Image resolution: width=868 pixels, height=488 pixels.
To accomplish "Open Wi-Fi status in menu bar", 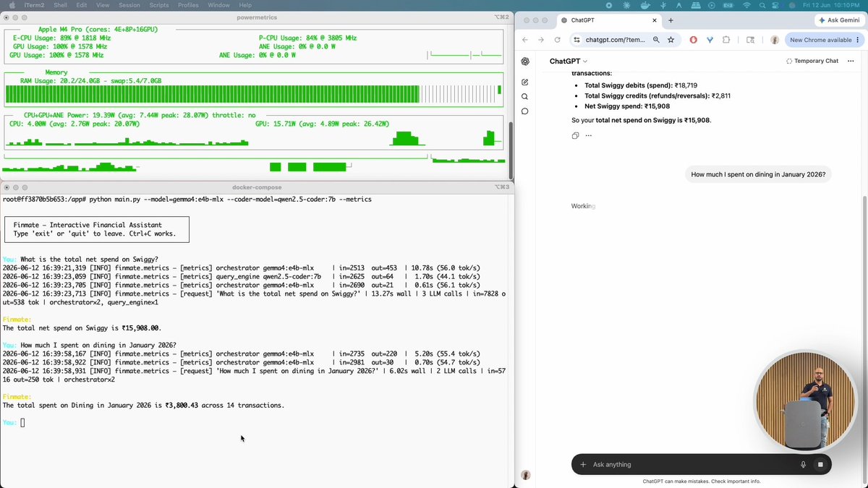I will pos(746,5).
